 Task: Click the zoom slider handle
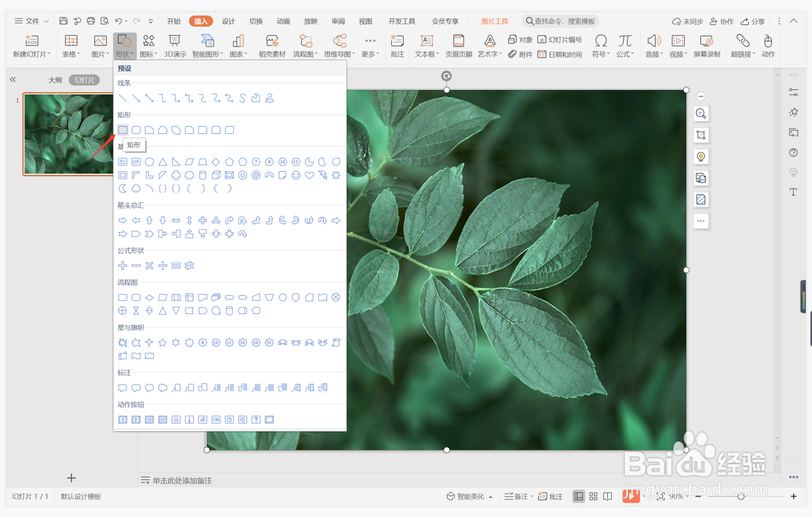click(x=741, y=496)
